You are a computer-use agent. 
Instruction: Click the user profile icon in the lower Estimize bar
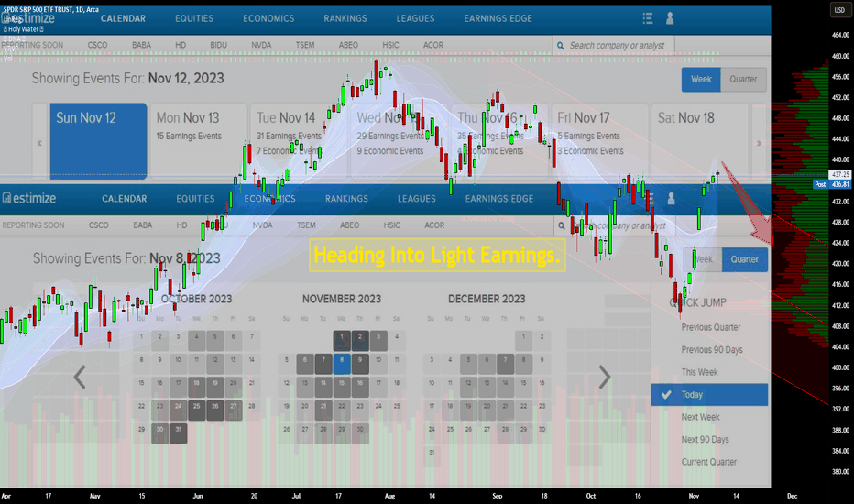pos(671,199)
